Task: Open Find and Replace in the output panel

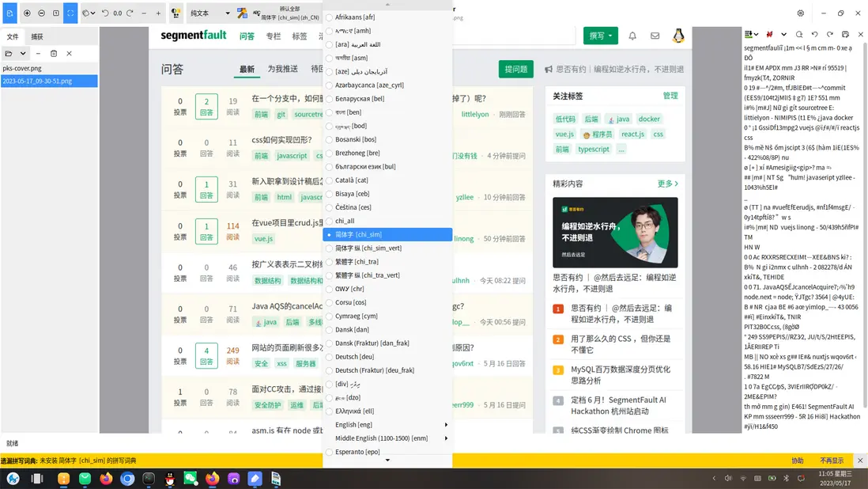Action: (x=798, y=34)
